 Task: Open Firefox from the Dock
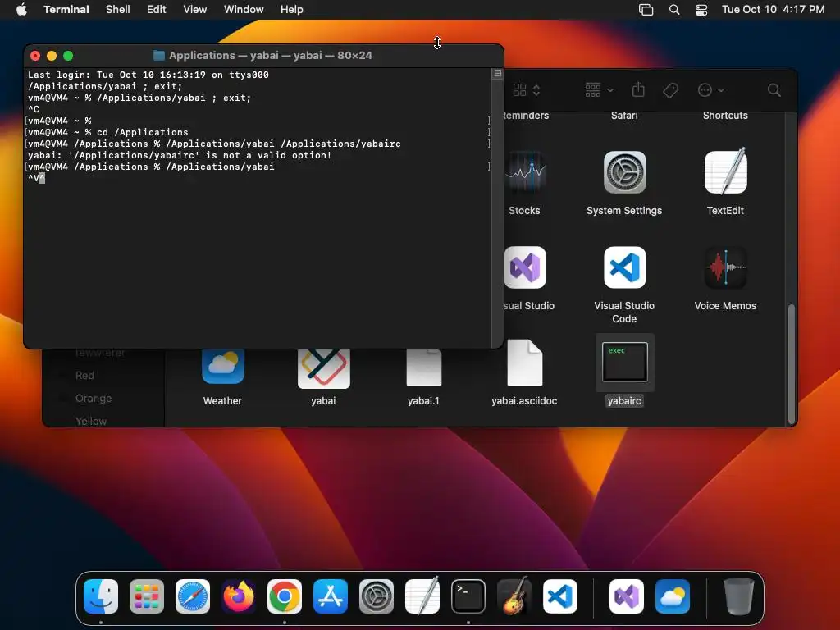click(239, 596)
